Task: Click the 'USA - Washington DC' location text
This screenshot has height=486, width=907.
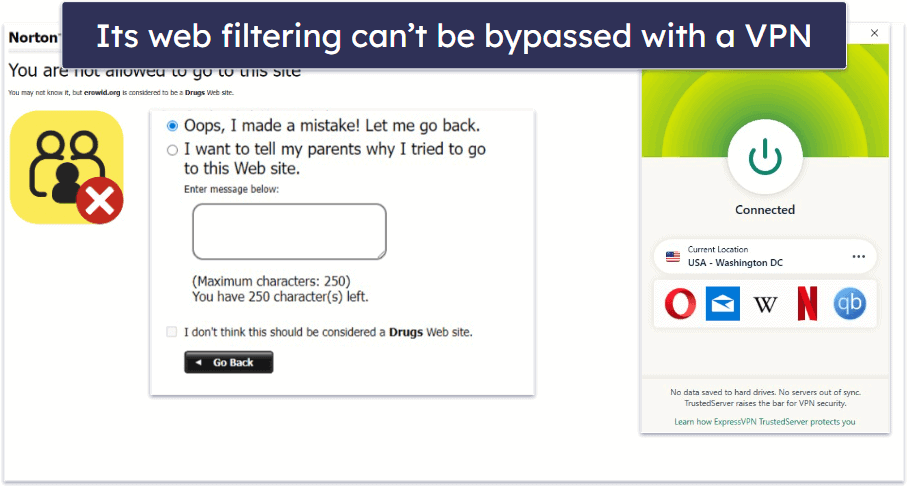Action: tap(735, 263)
